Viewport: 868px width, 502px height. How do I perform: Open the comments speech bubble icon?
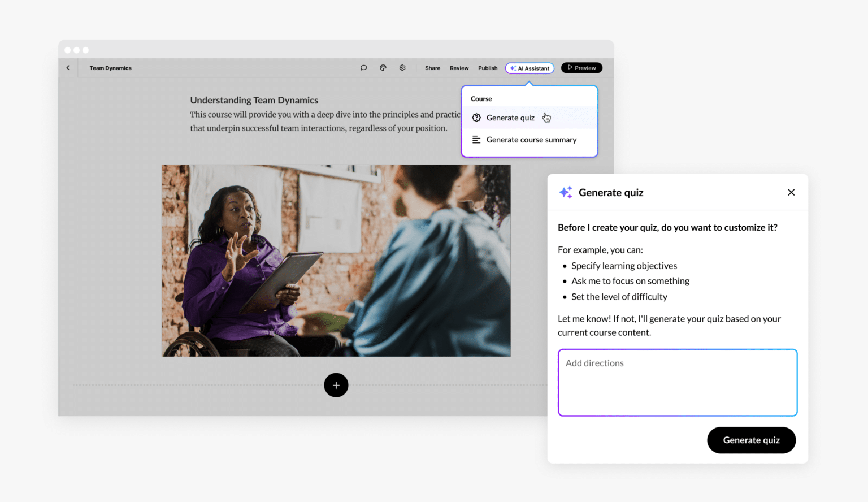click(363, 67)
